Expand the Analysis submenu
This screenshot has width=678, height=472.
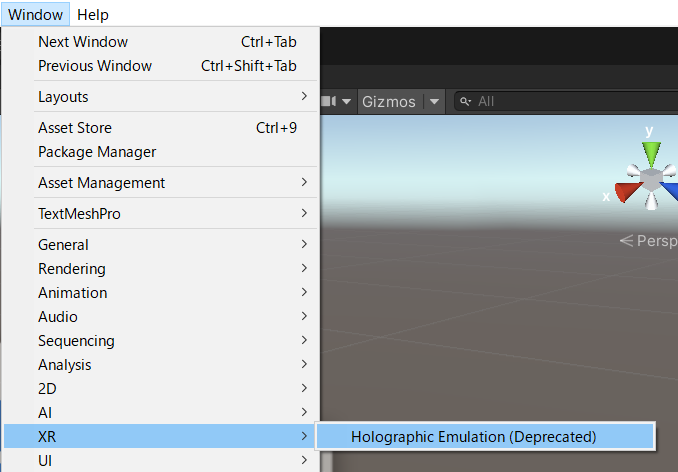(160, 365)
